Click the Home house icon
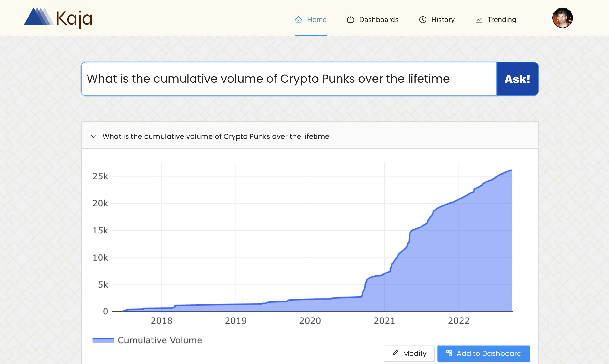Viewport: 609px width, 364px height. tap(298, 20)
